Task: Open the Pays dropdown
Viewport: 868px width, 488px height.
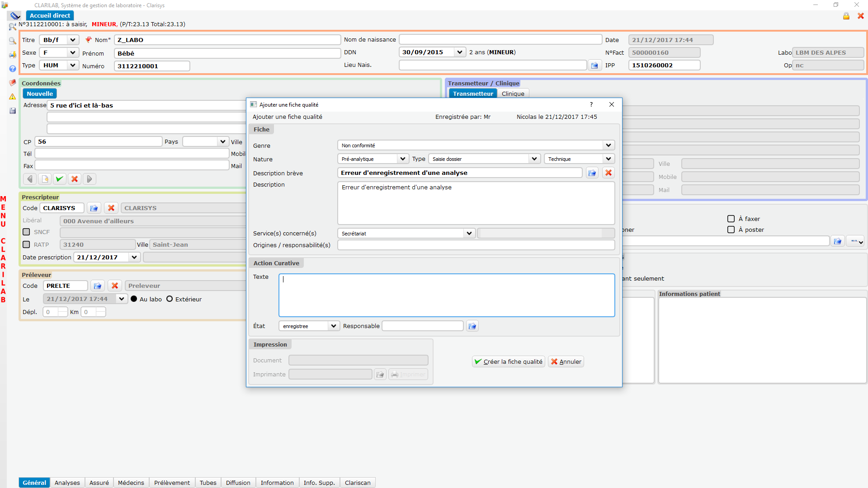Action: tap(223, 142)
